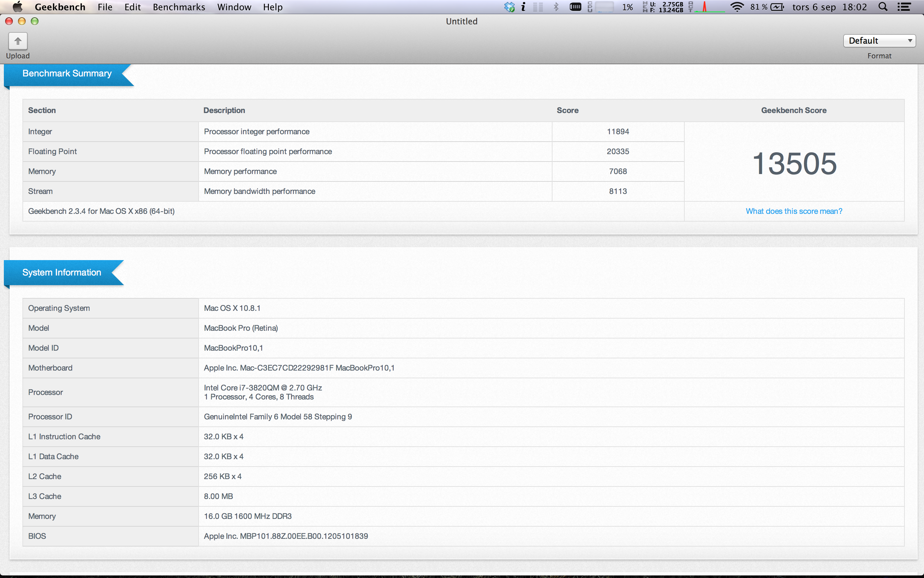This screenshot has height=578, width=924.
Task: Click 'Processor integer performance' description
Action: click(257, 132)
